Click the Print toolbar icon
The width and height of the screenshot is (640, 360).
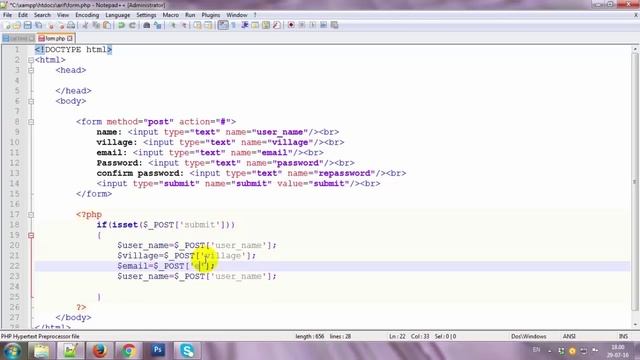(71, 25)
